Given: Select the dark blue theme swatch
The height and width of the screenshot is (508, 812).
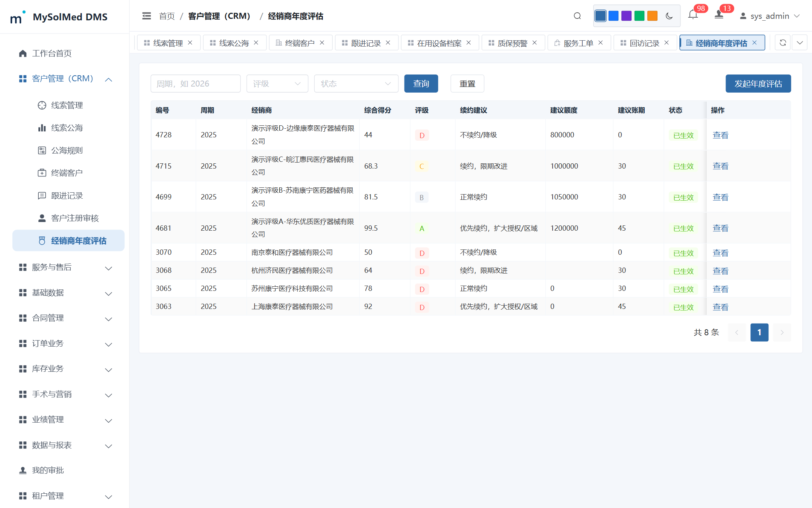Looking at the screenshot, I should coord(600,16).
